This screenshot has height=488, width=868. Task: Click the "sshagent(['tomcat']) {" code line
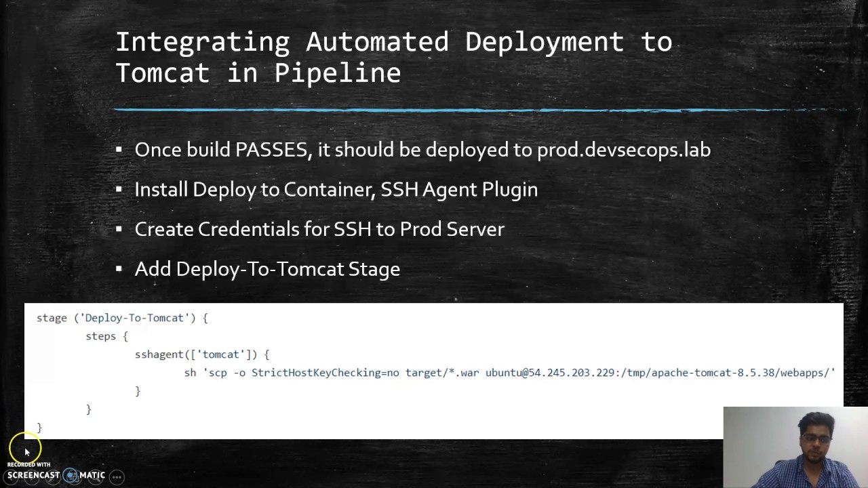coord(202,354)
